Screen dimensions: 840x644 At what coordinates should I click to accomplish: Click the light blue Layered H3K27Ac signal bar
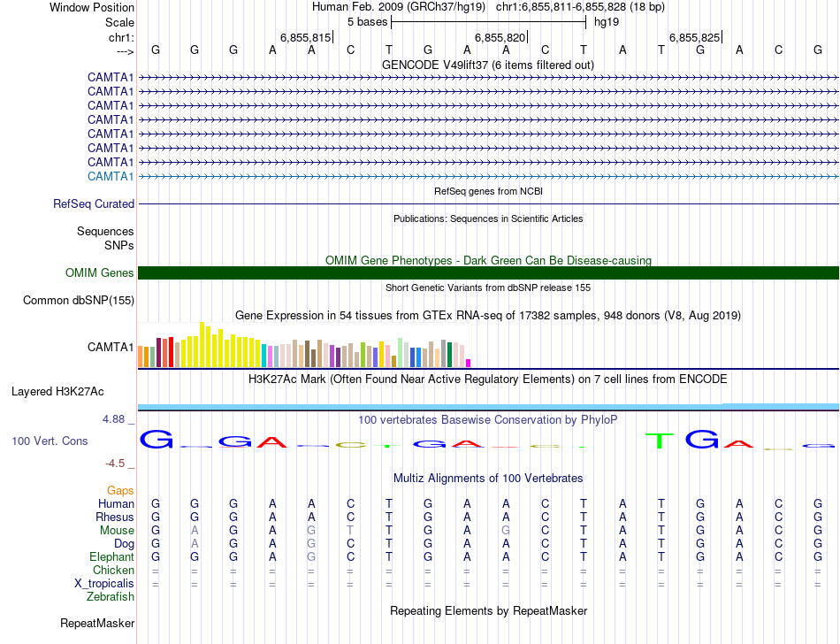coord(488,407)
